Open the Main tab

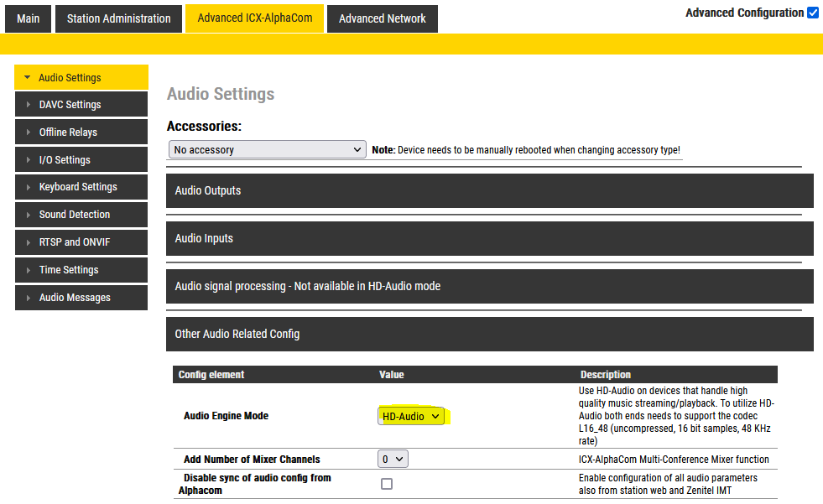tap(29, 18)
